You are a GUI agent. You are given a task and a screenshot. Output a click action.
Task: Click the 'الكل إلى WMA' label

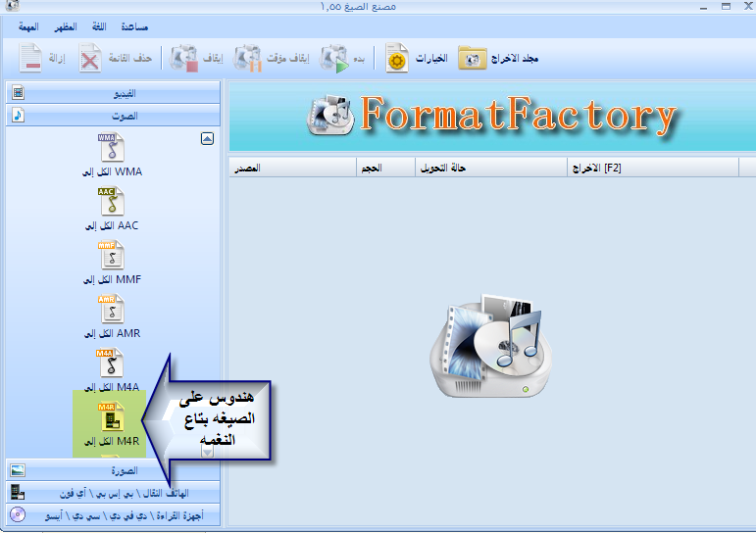112,171
